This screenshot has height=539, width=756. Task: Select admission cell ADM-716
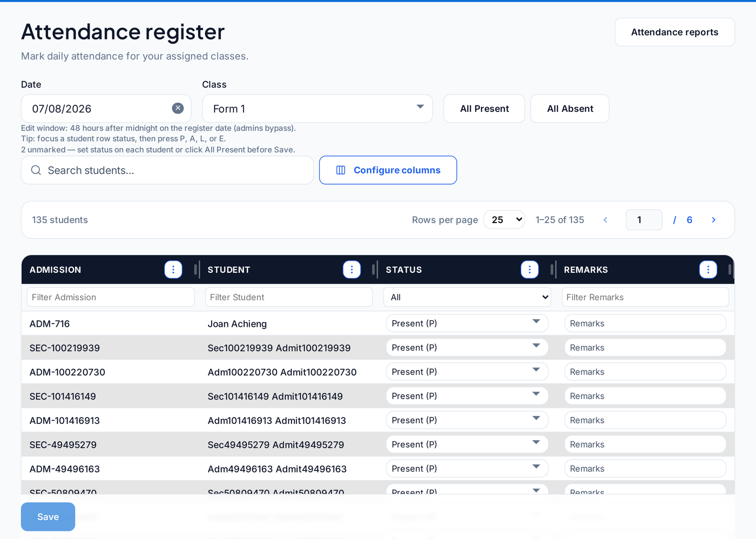pos(50,324)
